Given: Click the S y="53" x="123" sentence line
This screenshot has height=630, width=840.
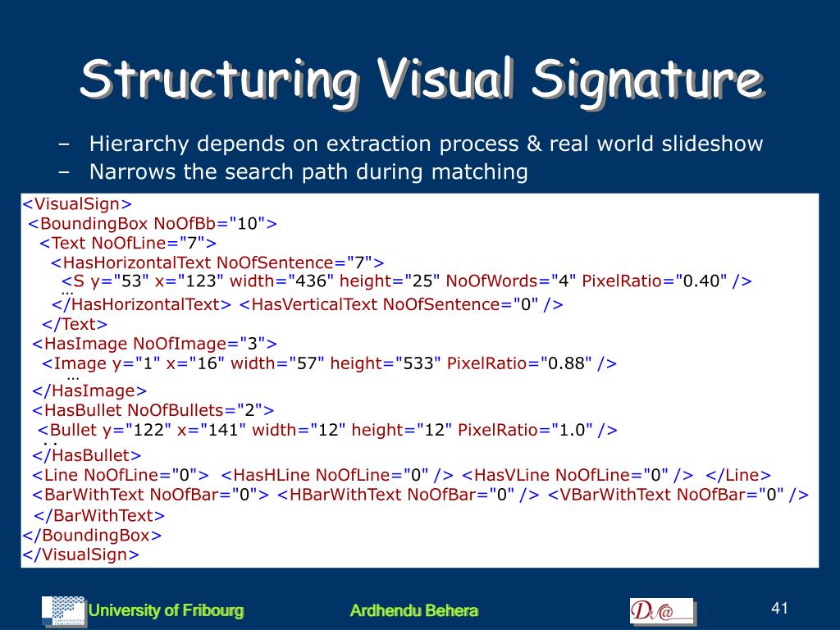Looking at the screenshot, I should pos(407,281).
